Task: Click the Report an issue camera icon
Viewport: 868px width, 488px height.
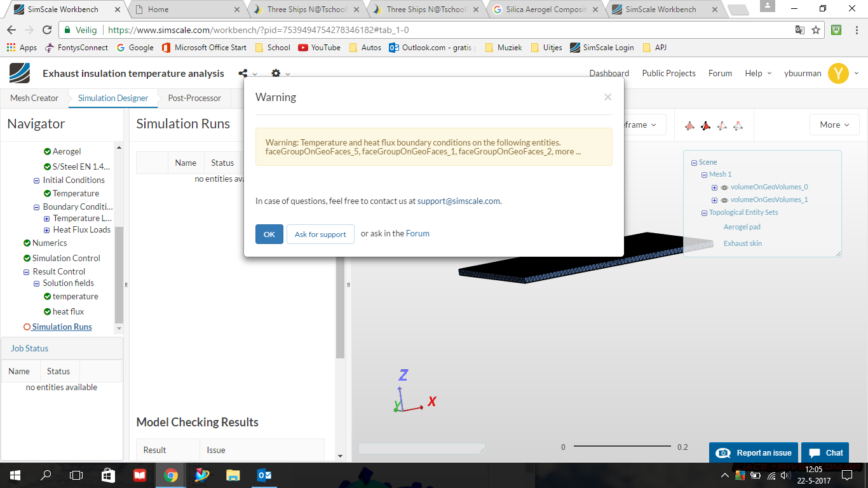Action: pyautogui.click(x=723, y=452)
